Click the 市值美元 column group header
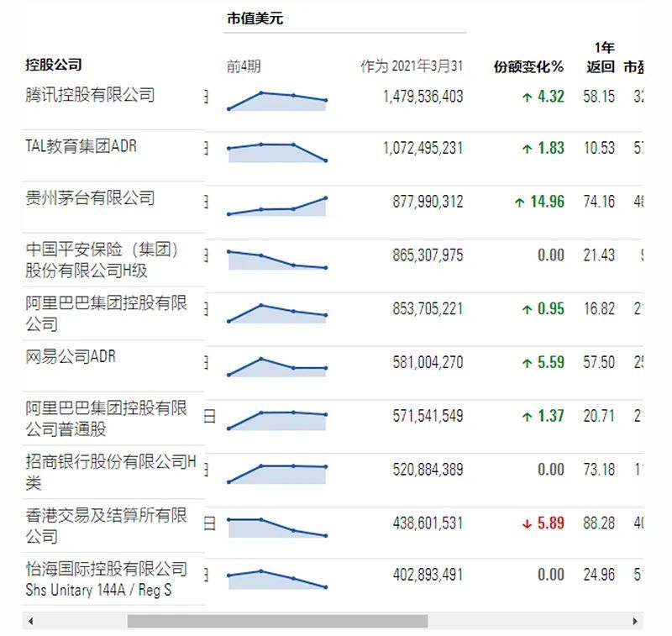672x636 pixels. coord(255,18)
